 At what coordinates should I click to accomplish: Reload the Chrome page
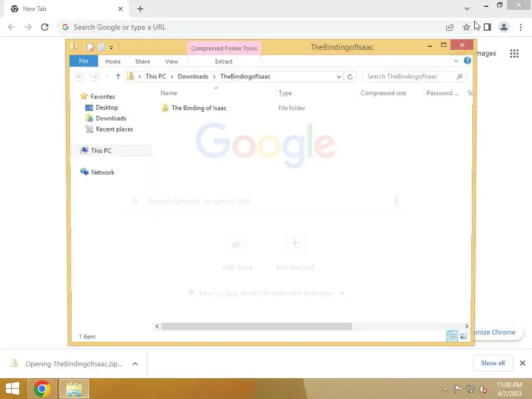[x=45, y=27]
